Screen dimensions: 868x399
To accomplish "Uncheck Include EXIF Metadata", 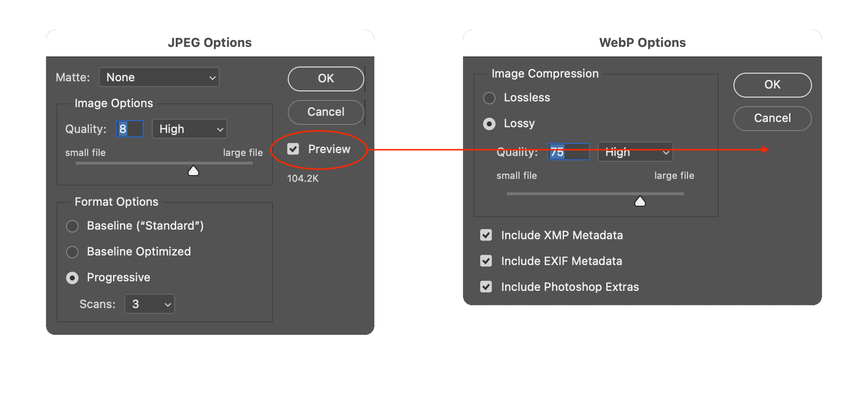I will click(486, 261).
